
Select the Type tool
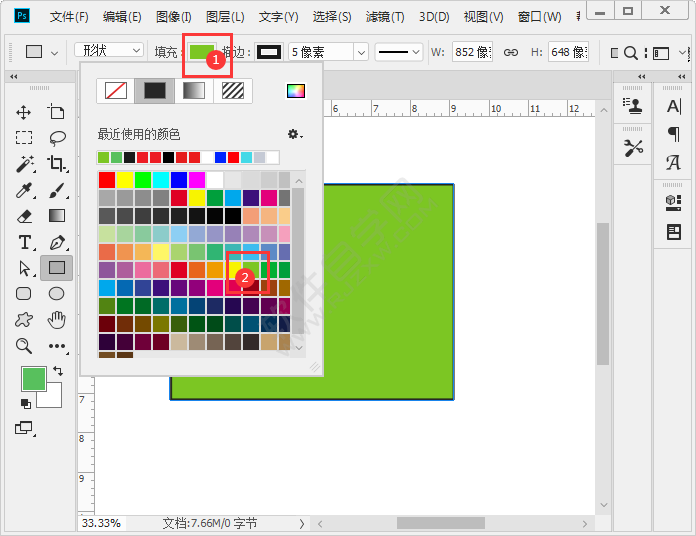[25, 242]
